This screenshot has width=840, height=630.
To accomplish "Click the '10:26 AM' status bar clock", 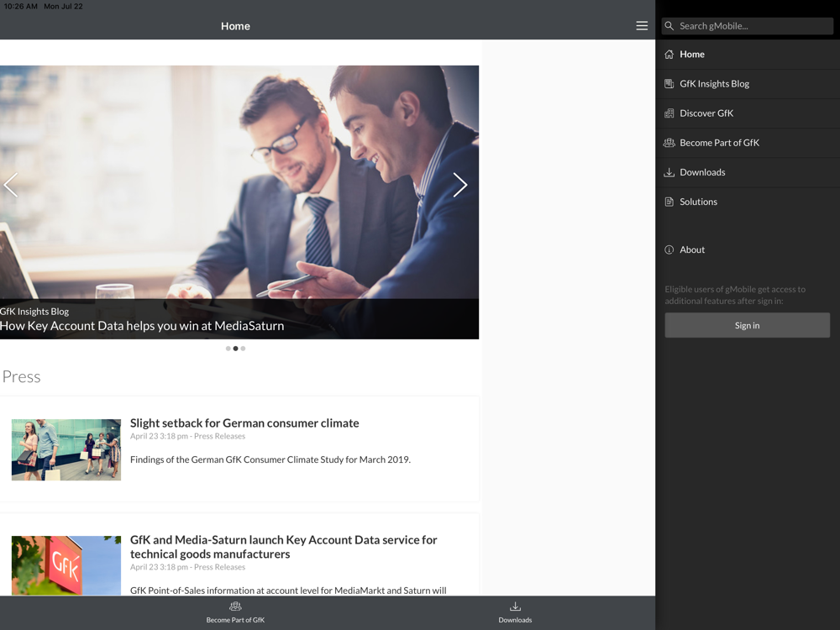I will [x=20, y=7].
